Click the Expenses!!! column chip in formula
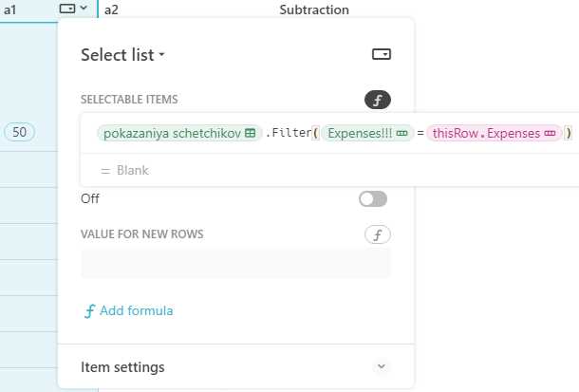Image resolution: width=579 pixels, height=392 pixels. (367, 133)
